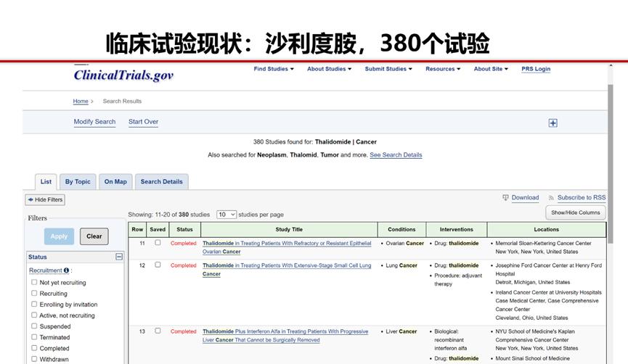Check the Suspended filter
The image size is (628, 364).
point(34,326)
